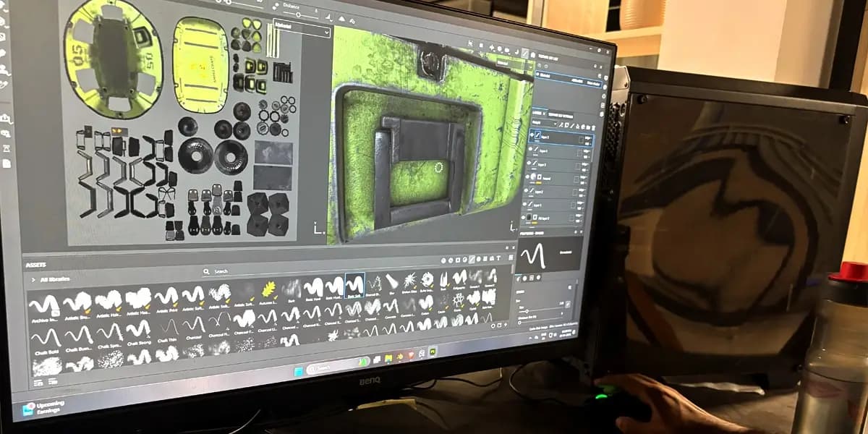Toggle visibility of the Paint layer
Image resolution: width=868 pixels, height=434 pixels.
[x=530, y=175]
